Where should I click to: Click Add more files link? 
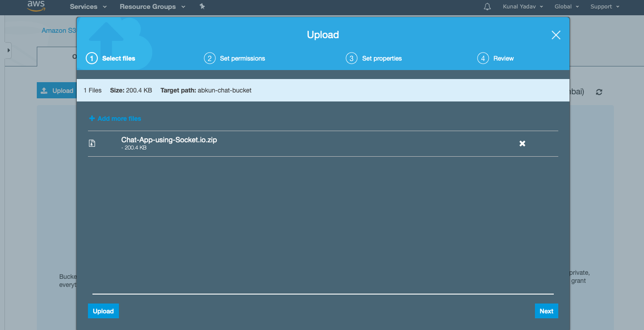coord(115,119)
